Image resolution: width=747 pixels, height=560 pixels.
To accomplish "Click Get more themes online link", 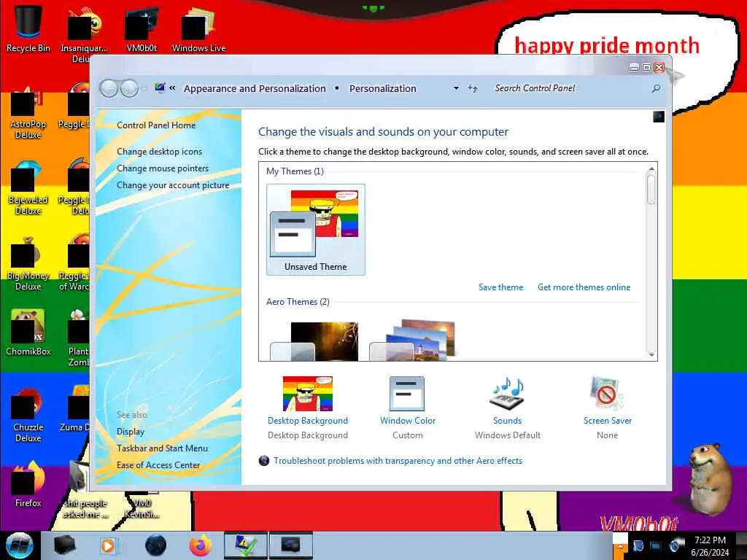I will tap(584, 287).
